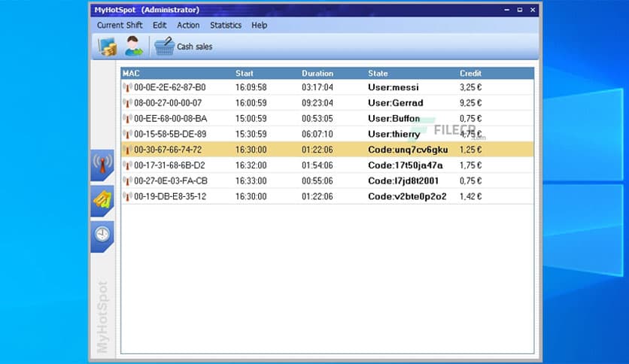Select MAC 08-00-27-00-00-07
Viewport: 629px width, 364px height.
tap(168, 103)
